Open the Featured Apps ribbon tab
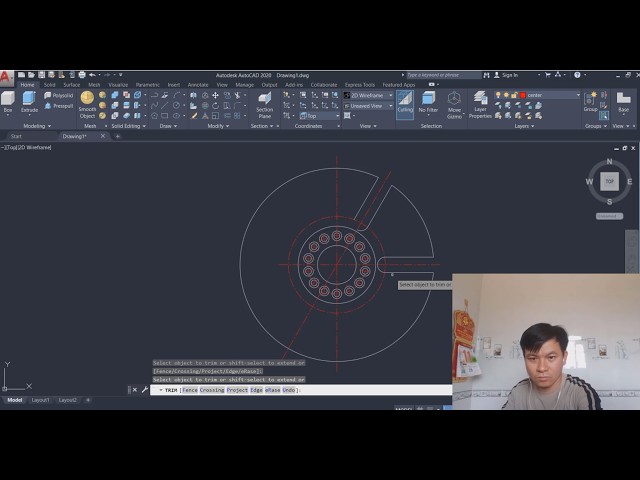The width and height of the screenshot is (640, 480). click(399, 85)
